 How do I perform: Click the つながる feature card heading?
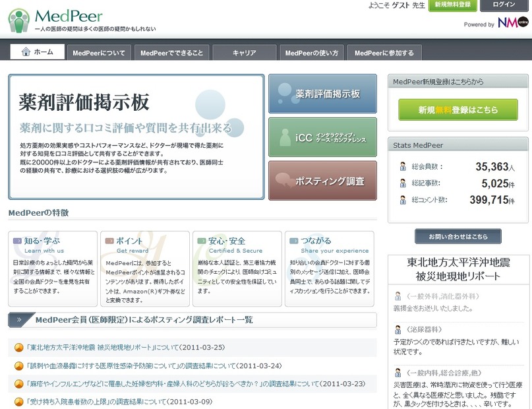(316, 241)
